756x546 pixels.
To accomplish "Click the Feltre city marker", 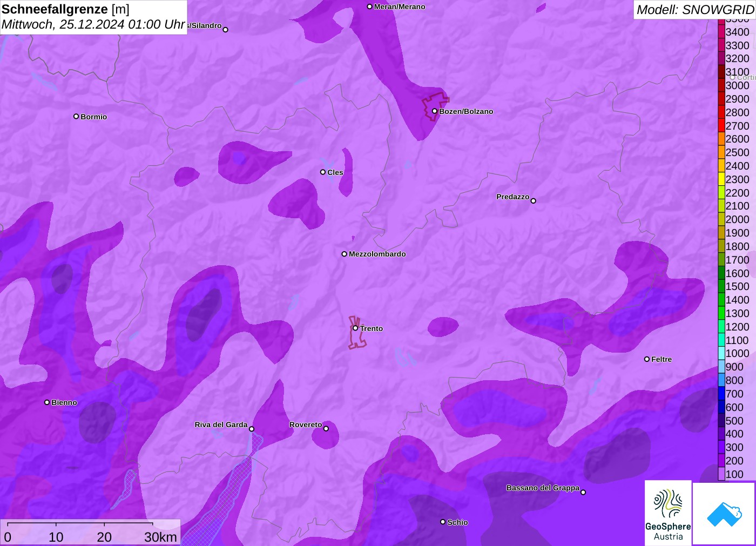I will tap(647, 359).
